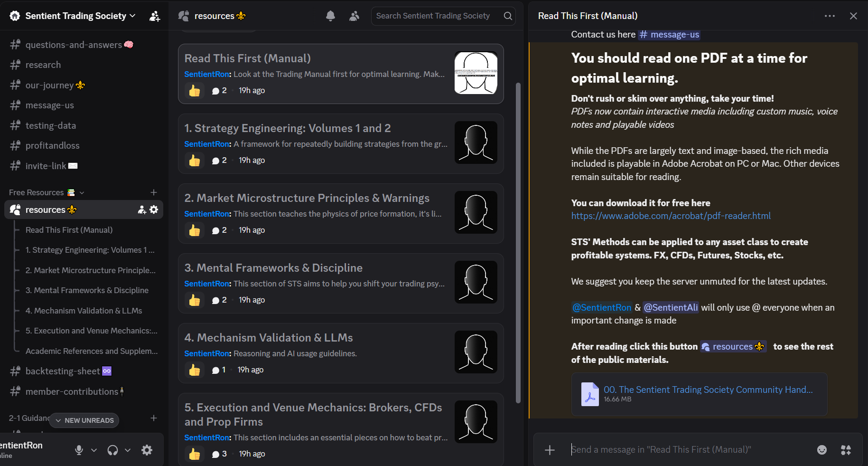Open headphone output options chevron
The image size is (868, 466).
point(128,450)
